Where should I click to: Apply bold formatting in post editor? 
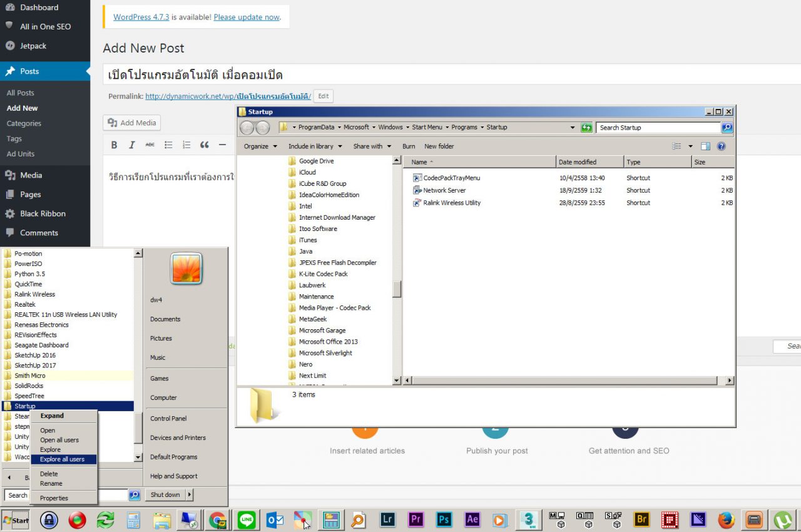pos(114,145)
